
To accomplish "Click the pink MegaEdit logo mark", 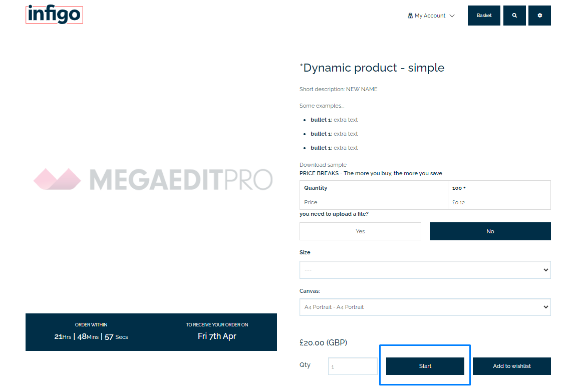I will [x=57, y=179].
